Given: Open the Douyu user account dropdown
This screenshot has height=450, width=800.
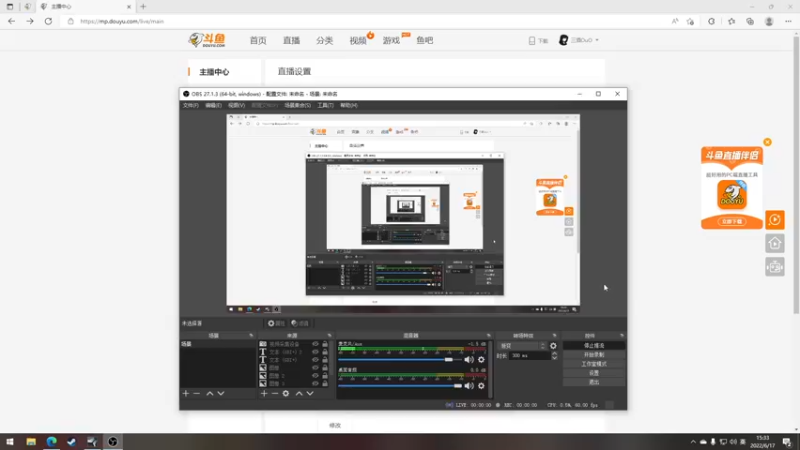Looking at the screenshot, I should [580, 40].
